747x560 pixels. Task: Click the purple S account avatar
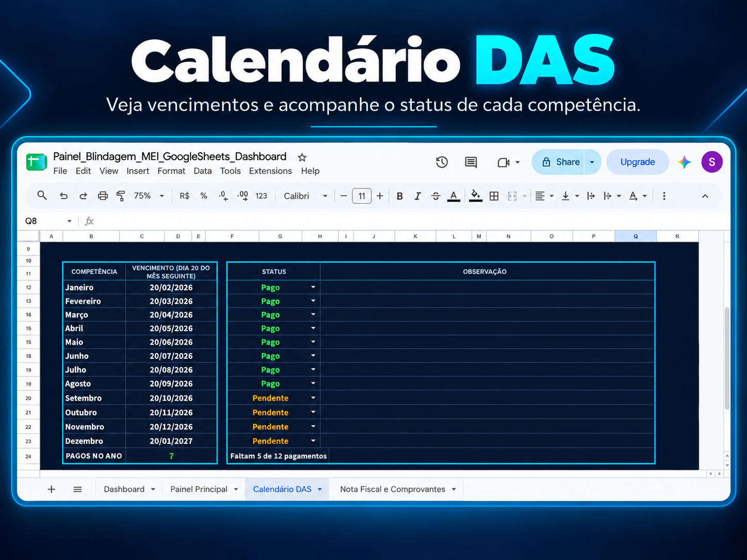coord(712,162)
